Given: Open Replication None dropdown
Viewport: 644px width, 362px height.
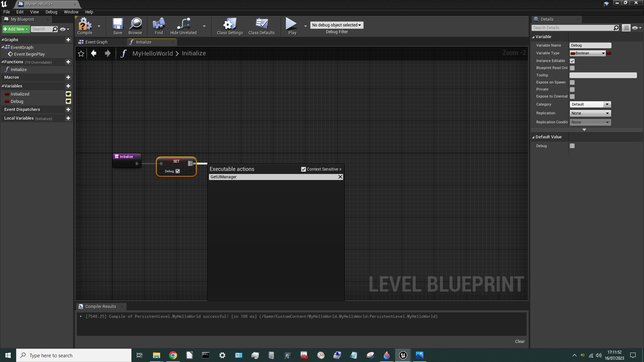Looking at the screenshot, I should coord(590,113).
